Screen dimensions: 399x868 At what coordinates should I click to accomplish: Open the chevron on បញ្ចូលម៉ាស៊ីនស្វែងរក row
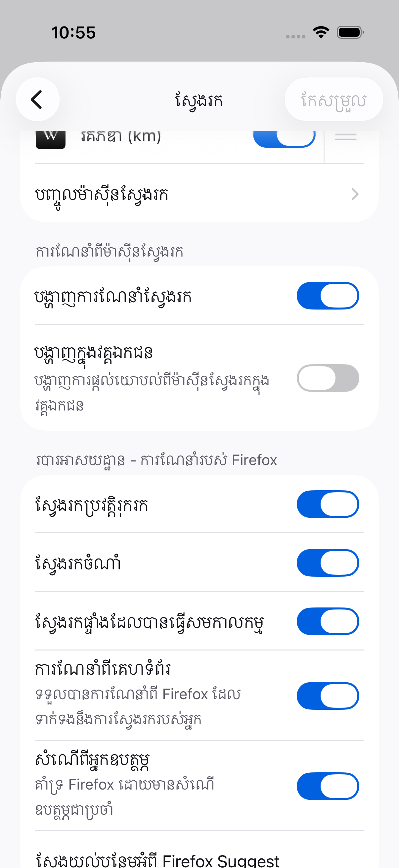355,194
